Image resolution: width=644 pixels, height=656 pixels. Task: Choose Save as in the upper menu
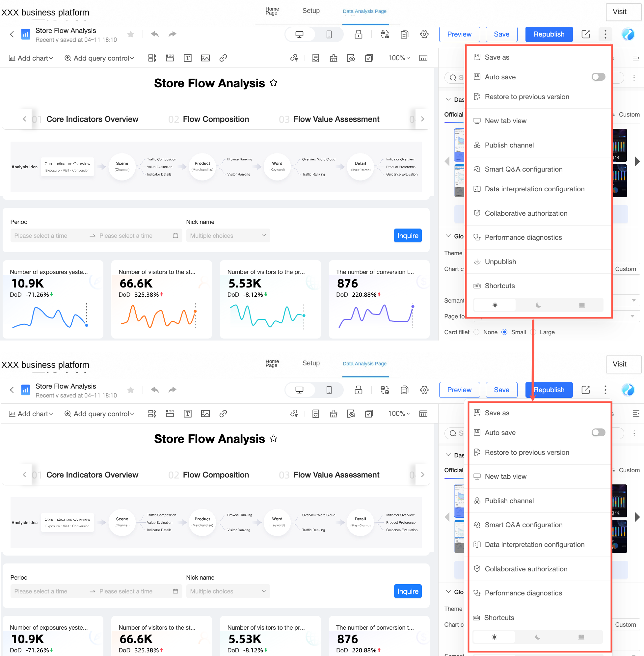pyautogui.click(x=539, y=57)
